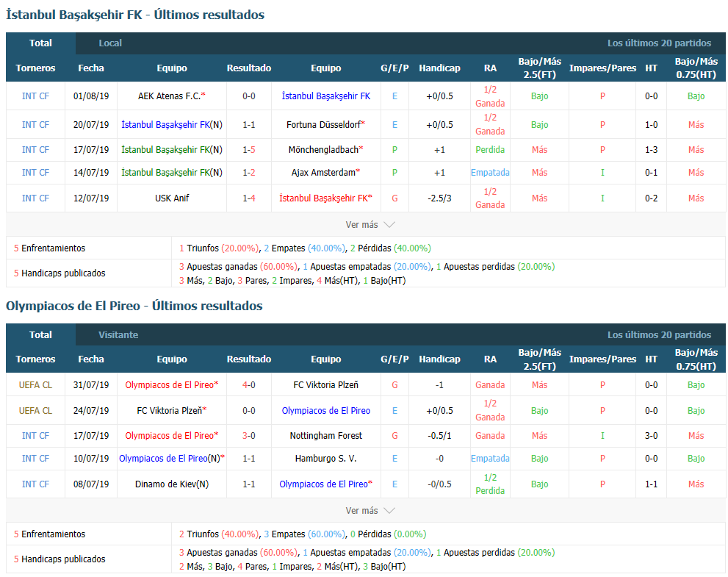Click HT score 1-3 in Mönchengladbach row
Image resolution: width=728 pixels, height=577 pixels.
pos(651,150)
